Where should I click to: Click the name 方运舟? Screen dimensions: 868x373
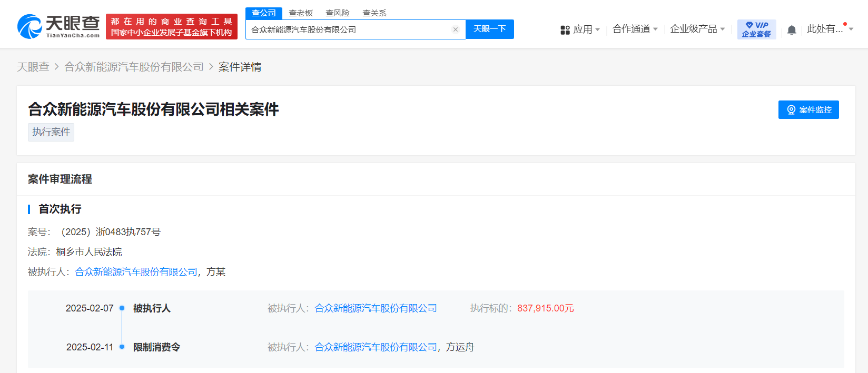460,347
